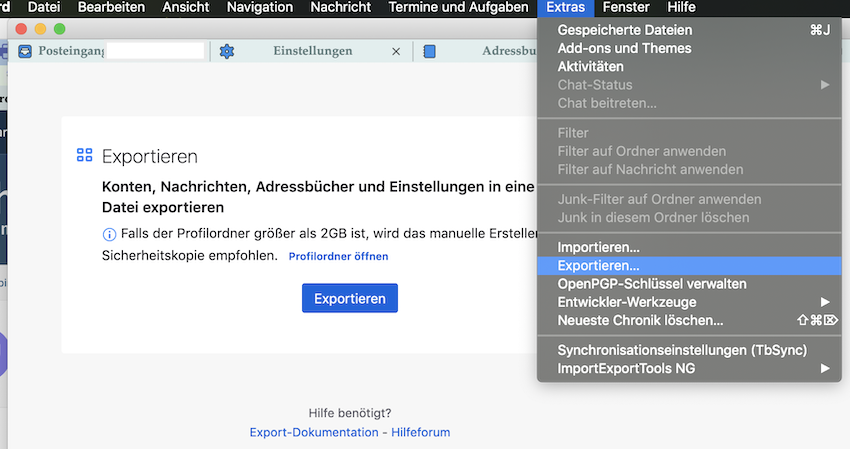This screenshot has width=850, height=449.
Task: Close the Einstellungen tab
Action: tap(396, 52)
